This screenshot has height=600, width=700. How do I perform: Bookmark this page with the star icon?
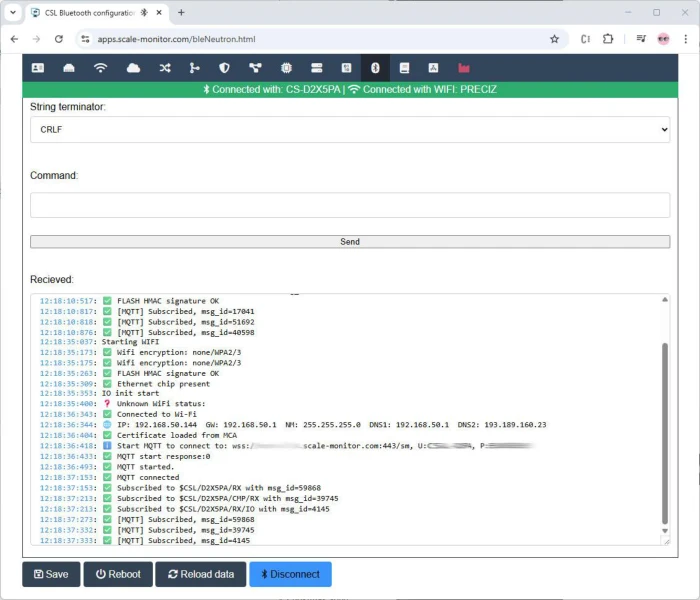pyautogui.click(x=554, y=39)
